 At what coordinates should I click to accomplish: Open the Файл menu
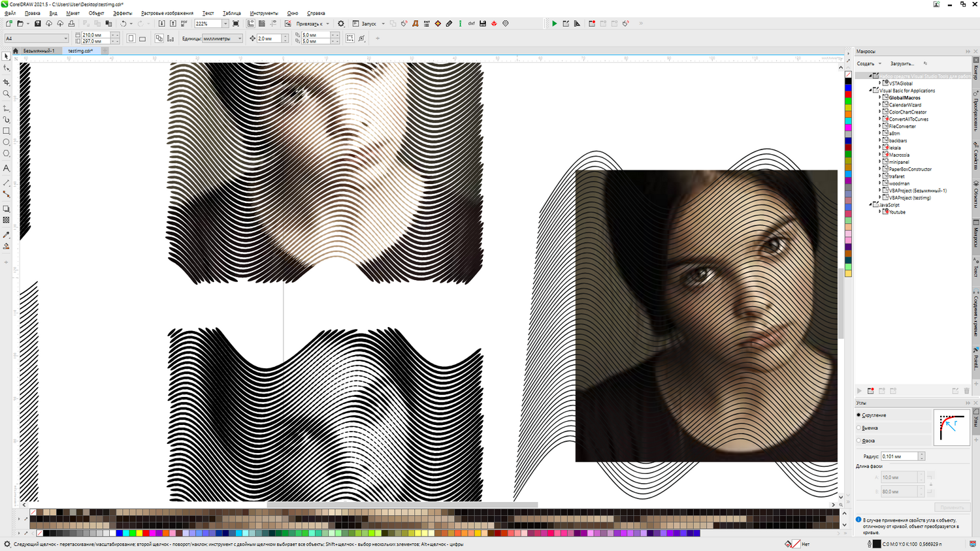point(10,13)
